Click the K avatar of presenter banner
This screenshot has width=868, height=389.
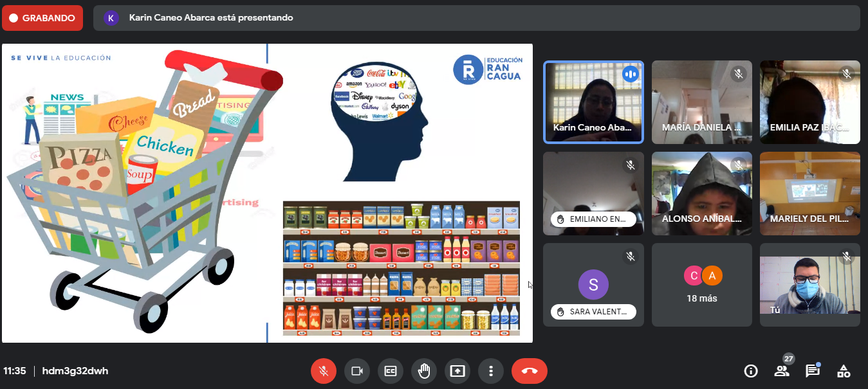click(111, 18)
